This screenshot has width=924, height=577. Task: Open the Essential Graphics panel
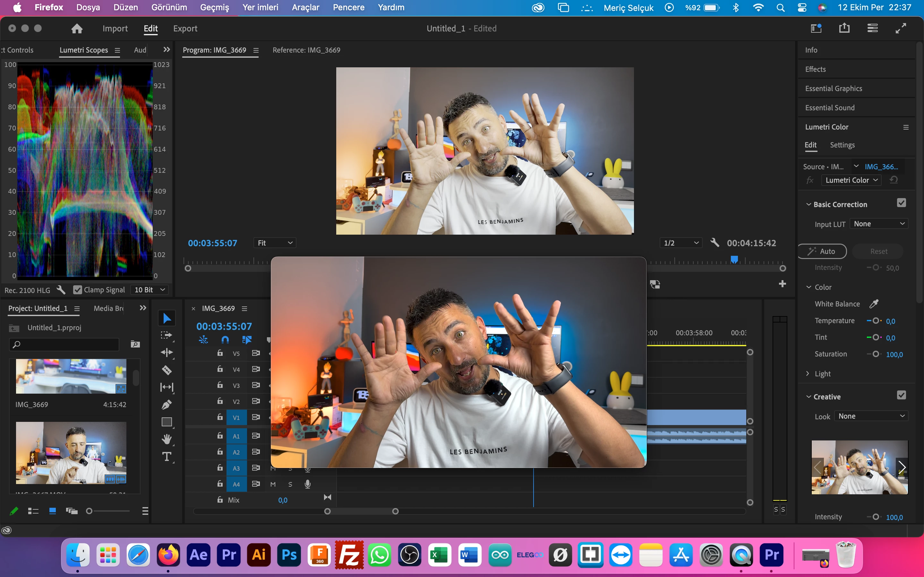click(833, 88)
